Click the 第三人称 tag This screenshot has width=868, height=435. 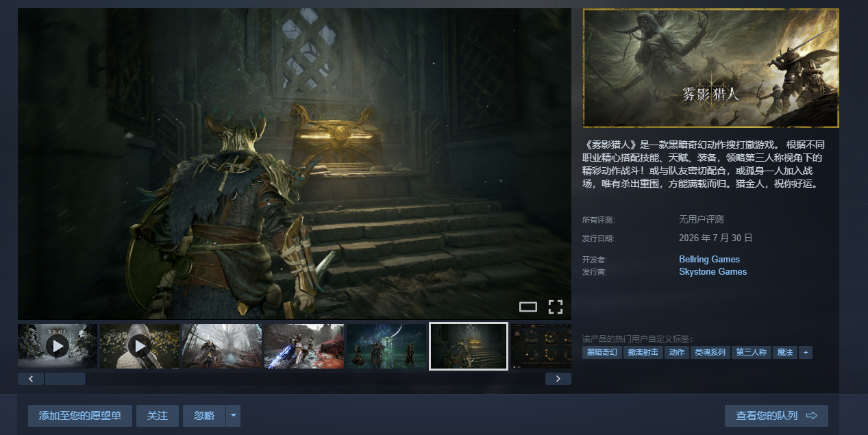[x=751, y=352]
